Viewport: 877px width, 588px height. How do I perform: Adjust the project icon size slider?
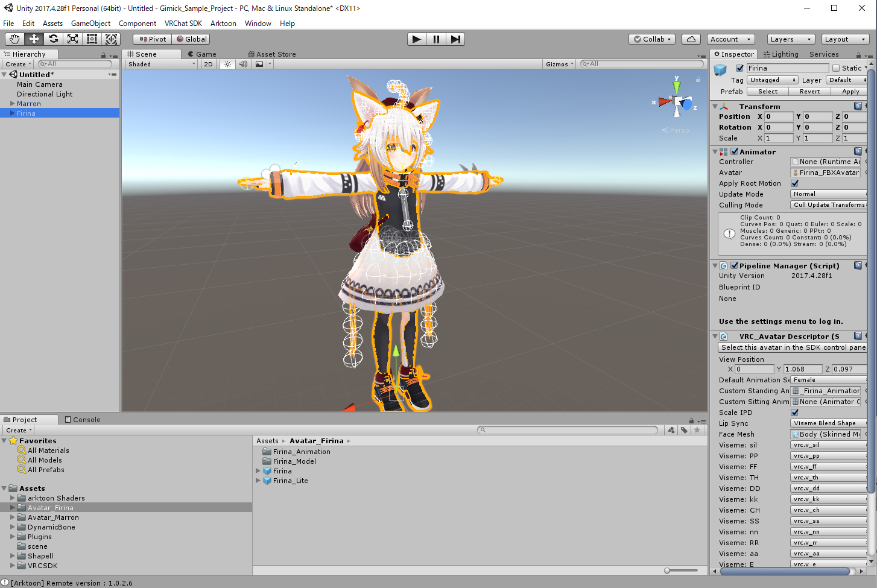click(667, 571)
